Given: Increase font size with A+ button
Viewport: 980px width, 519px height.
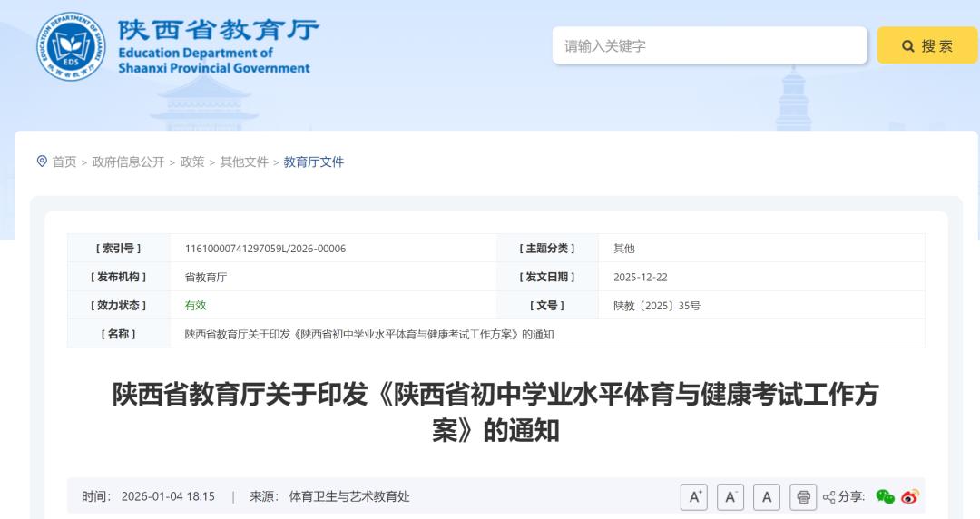Looking at the screenshot, I should (x=694, y=496).
